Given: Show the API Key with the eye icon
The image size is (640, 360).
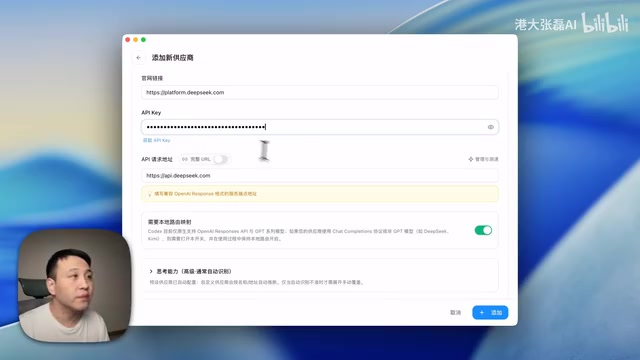Looking at the screenshot, I should [x=491, y=127].
